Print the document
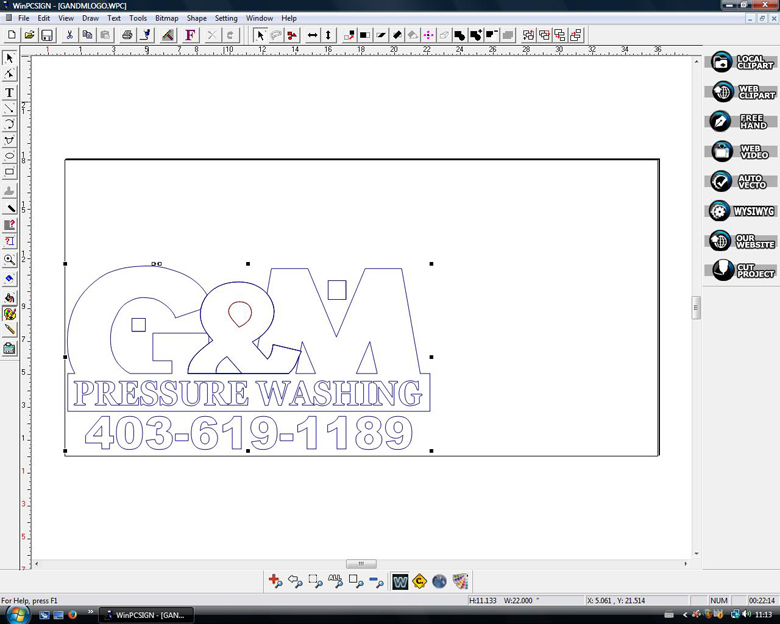The image size is (780, 624). (x=127, y=35)
